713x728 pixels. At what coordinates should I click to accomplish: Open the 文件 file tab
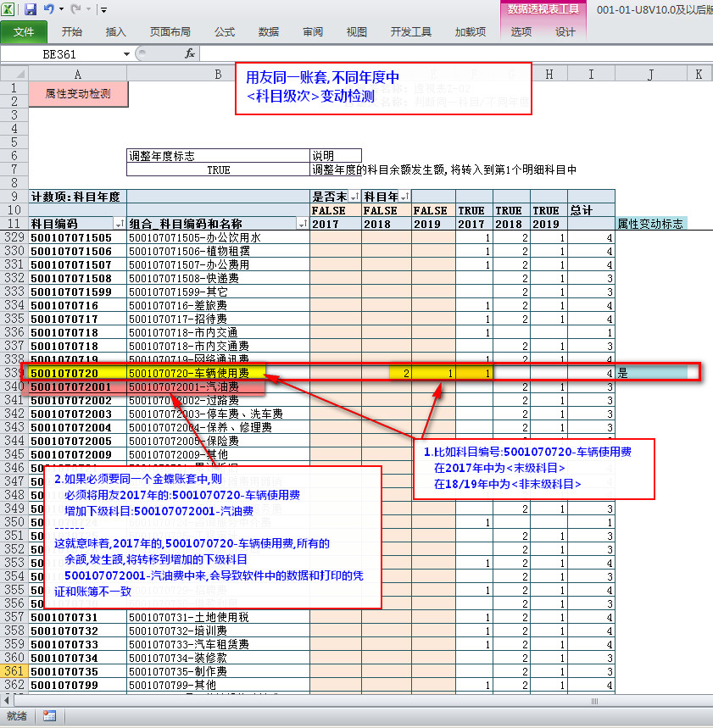[24, 32]
